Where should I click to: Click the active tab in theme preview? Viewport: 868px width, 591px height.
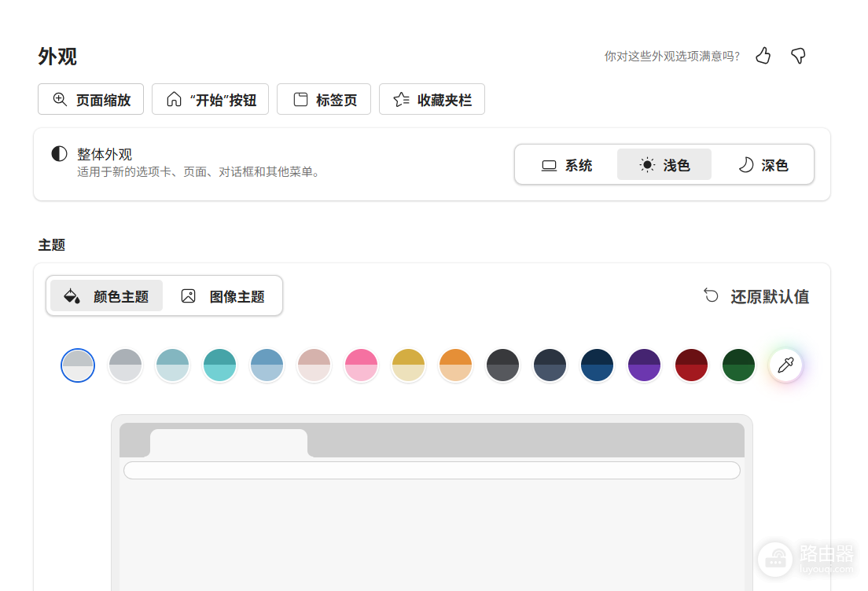pos(229,442)
